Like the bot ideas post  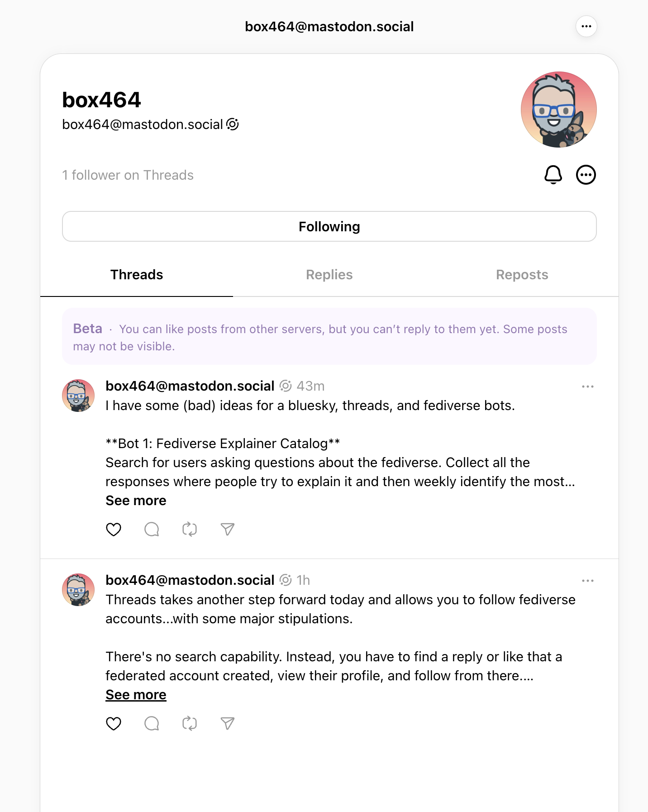coord(114,529)
